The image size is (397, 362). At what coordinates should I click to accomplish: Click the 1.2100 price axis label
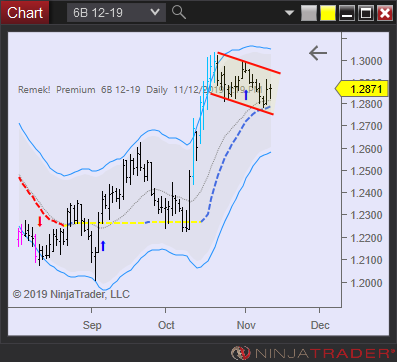click(366, 260)
